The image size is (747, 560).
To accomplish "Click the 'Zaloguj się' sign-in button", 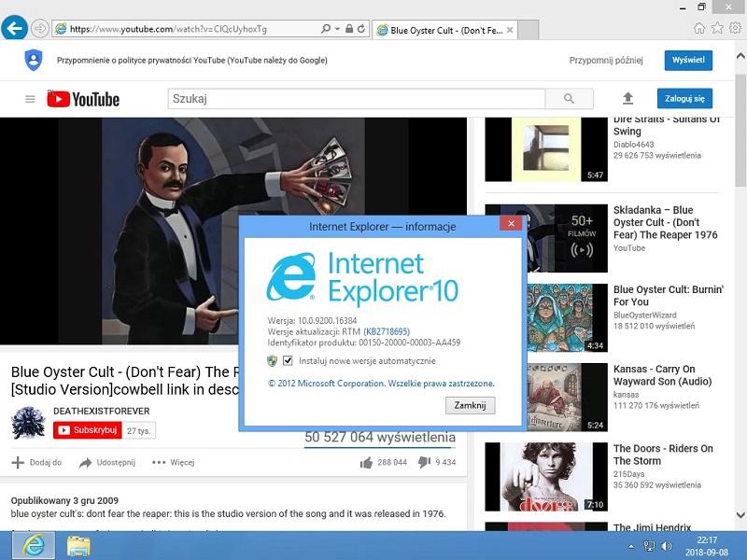I will [x=684, y=99].
